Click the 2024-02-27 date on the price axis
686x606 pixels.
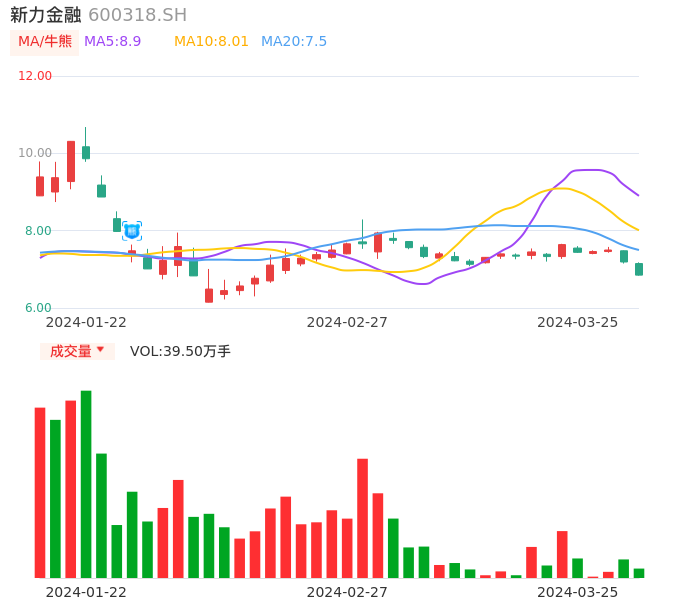click(x=347, y=322)
